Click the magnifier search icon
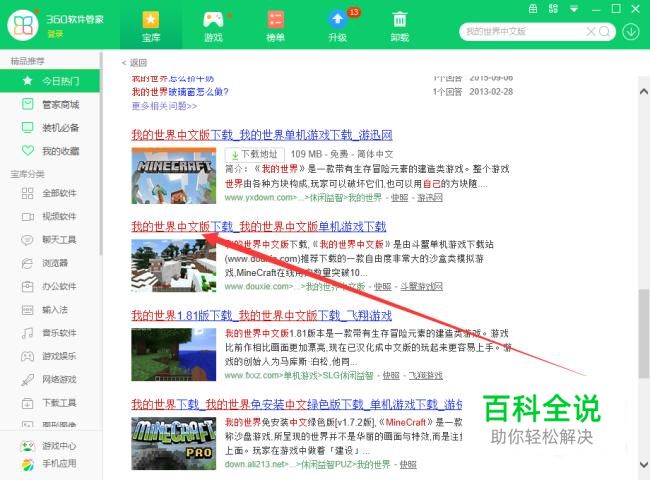Viewport: 650px width, 480px height. pyautogui.click(x=604, y=32)
